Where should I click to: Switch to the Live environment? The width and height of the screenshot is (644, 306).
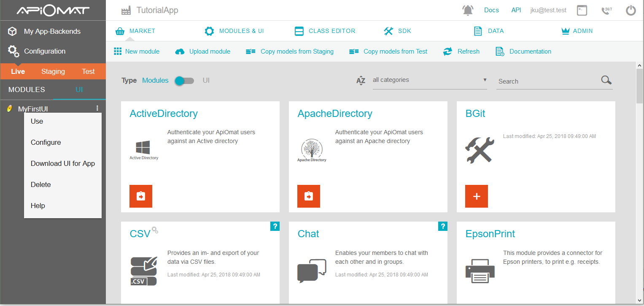point(18,71)
